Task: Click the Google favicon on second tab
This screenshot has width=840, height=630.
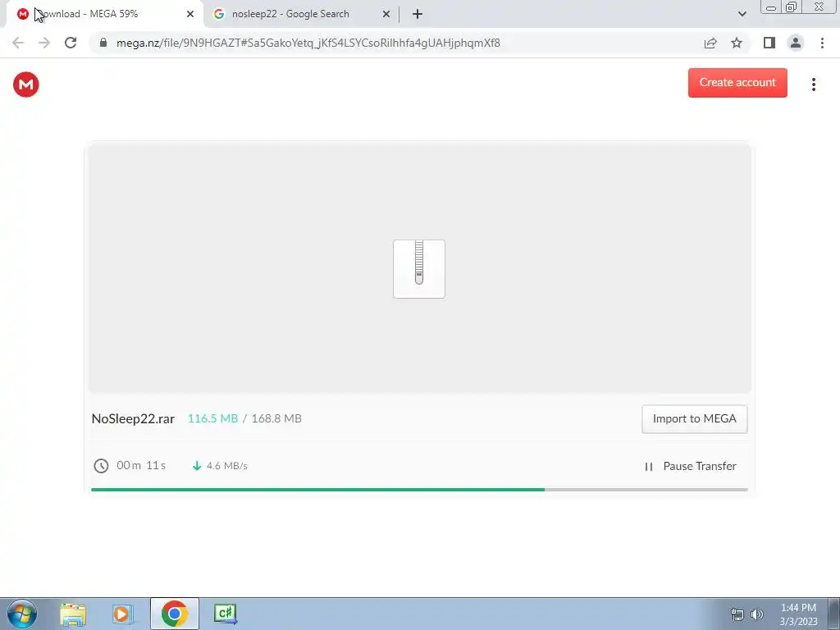Action: coord(218,15)
